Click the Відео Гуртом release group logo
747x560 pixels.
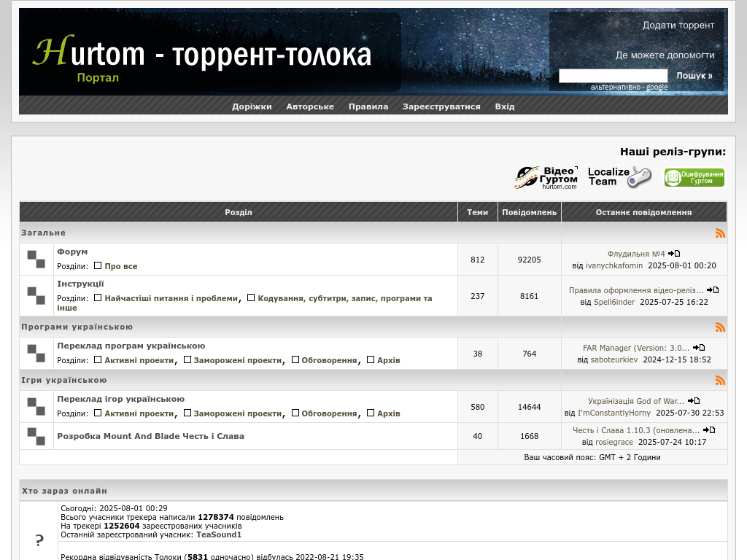pos(546,177)
